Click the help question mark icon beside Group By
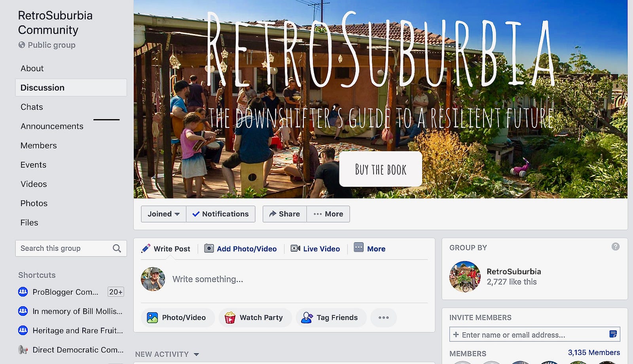This screenshot has width=633, height=364. tap(616, 246)
